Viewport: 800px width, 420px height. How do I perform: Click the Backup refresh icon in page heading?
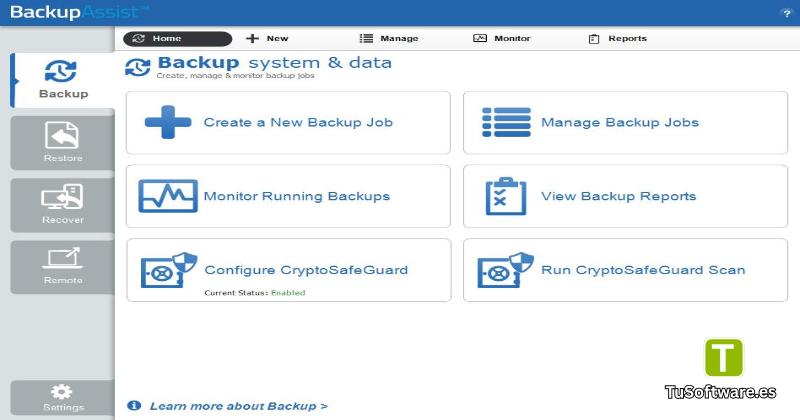pos(138,67)
